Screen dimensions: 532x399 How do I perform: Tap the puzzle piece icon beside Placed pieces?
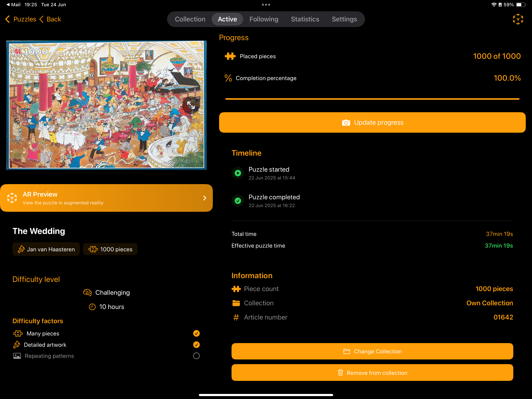[x=230, y=56]
